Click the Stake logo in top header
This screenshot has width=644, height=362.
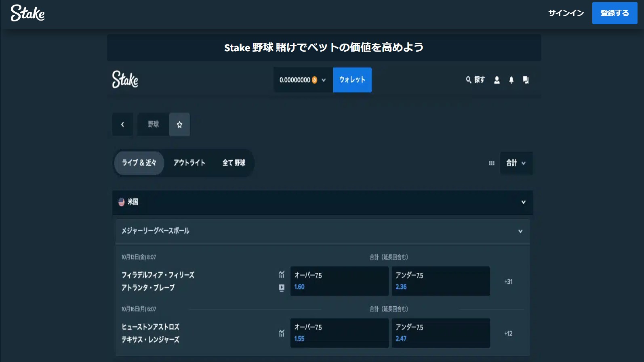[27, 13]
